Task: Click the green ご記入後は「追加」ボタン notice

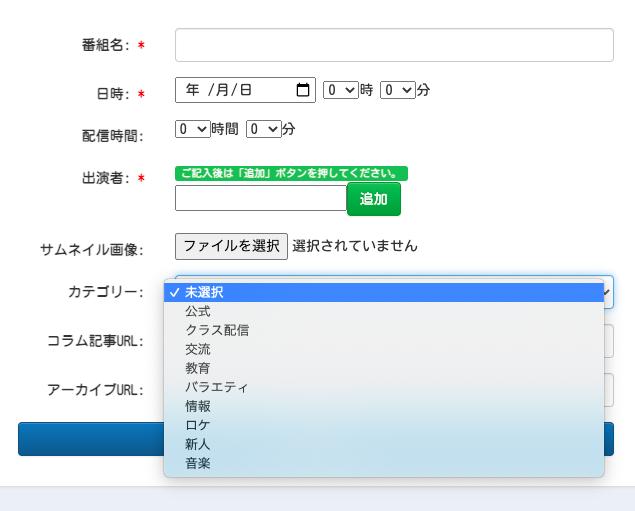Action: coord(291,173)
